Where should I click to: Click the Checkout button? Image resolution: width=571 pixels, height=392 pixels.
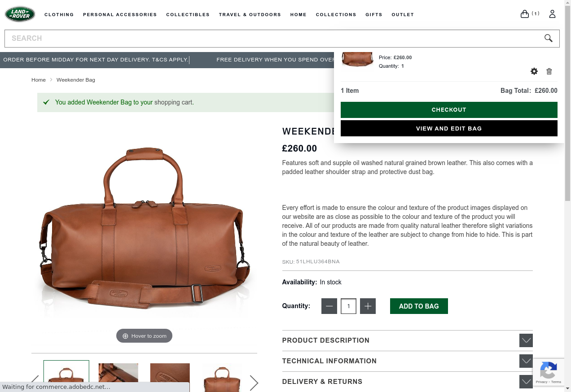(449, 110)
